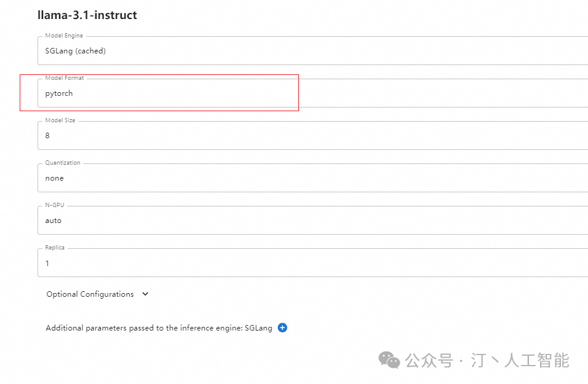Click the Model Size value '8'
588x384 pixels.
click(47, 136)
